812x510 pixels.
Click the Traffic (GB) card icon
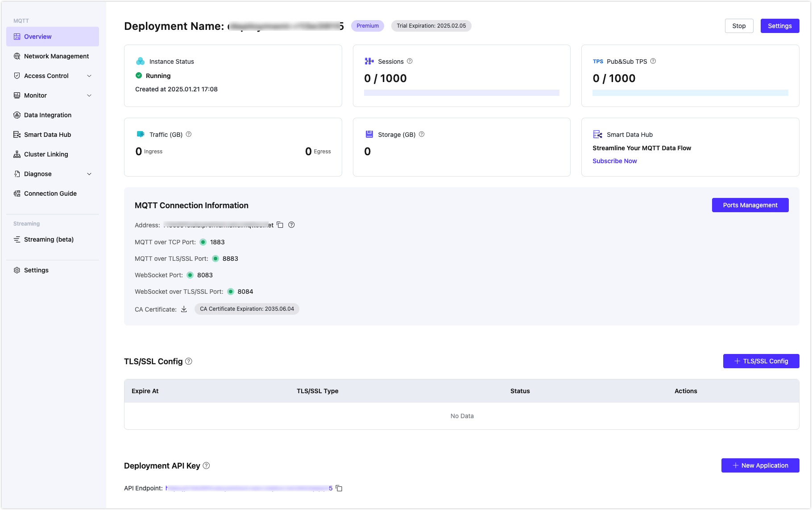pyautogui.click(x=141, y=134)
